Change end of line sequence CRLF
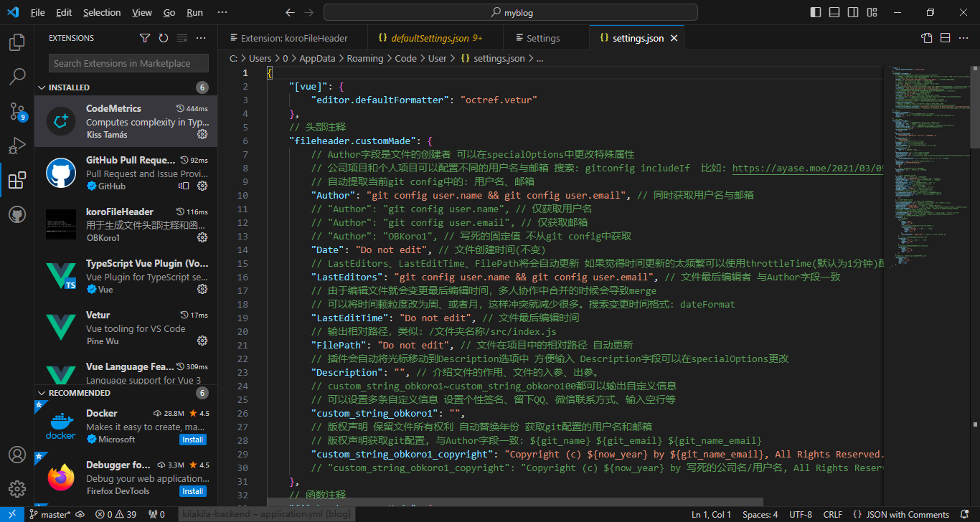The image size is (980, 522). (833, 514)
